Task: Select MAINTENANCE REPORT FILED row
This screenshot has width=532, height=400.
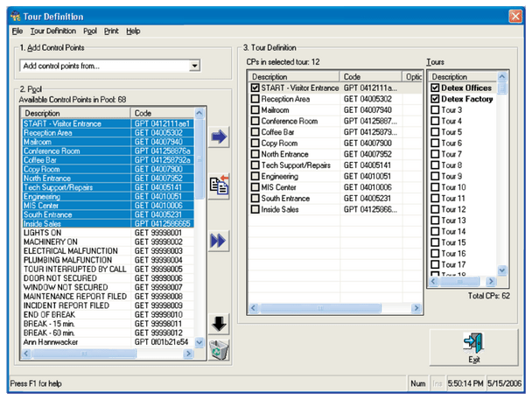Action: pyautogui.click(x=108, y=297)
